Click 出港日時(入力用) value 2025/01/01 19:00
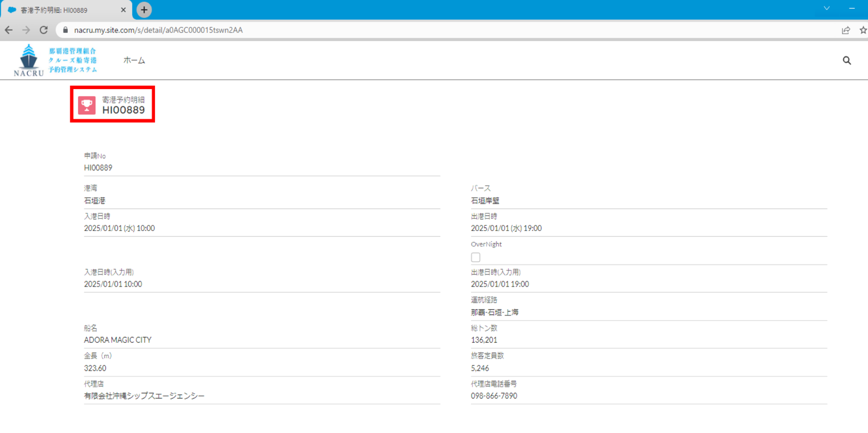The height and width of the screenshot is (433, 868). coord(500,284)
